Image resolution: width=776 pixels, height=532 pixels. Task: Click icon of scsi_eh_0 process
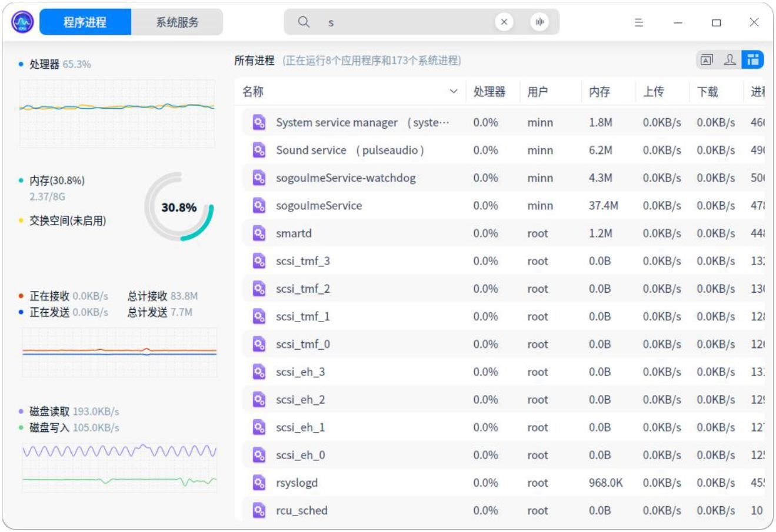point(259,455)
